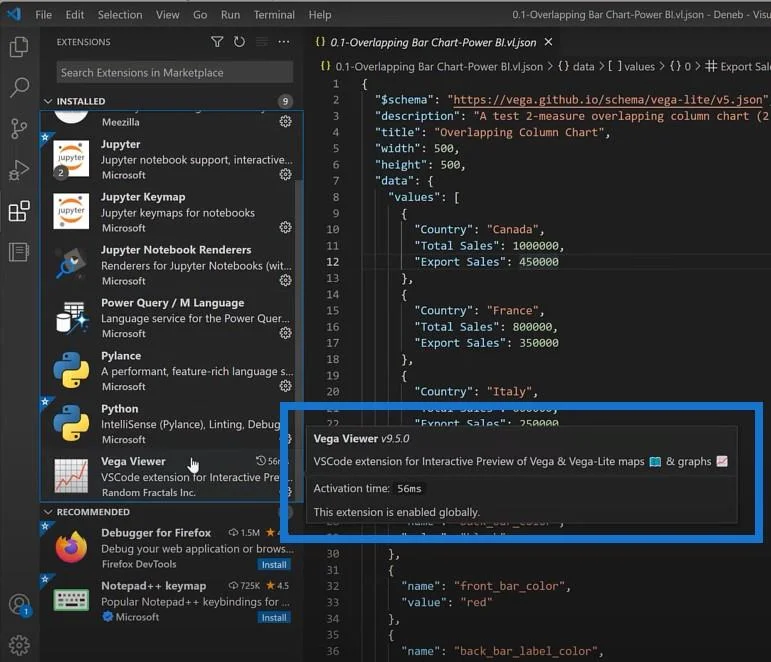Open the Edit menu
The height and width of the screenshot is (662, 771).
(x=75, y=15)
